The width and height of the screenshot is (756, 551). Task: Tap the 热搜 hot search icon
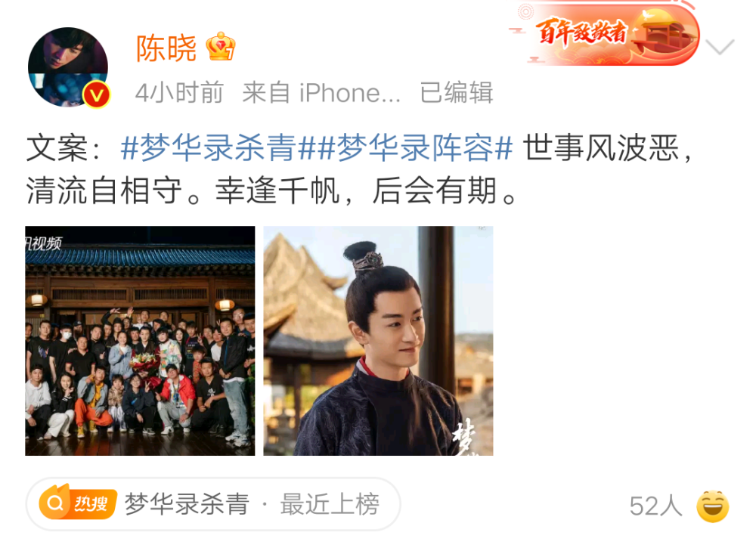pyautogui.click(x=78, y=503)
